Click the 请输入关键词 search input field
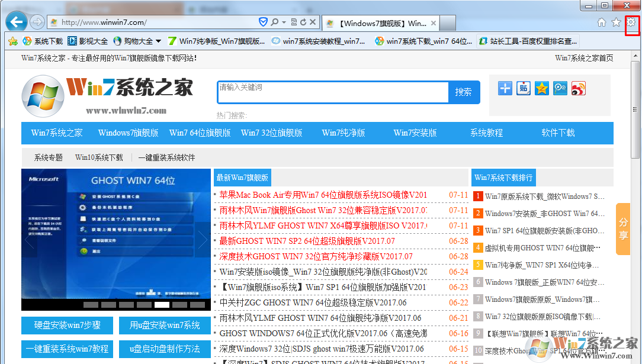Screen dimensions: 642x364 coord(332,92)
